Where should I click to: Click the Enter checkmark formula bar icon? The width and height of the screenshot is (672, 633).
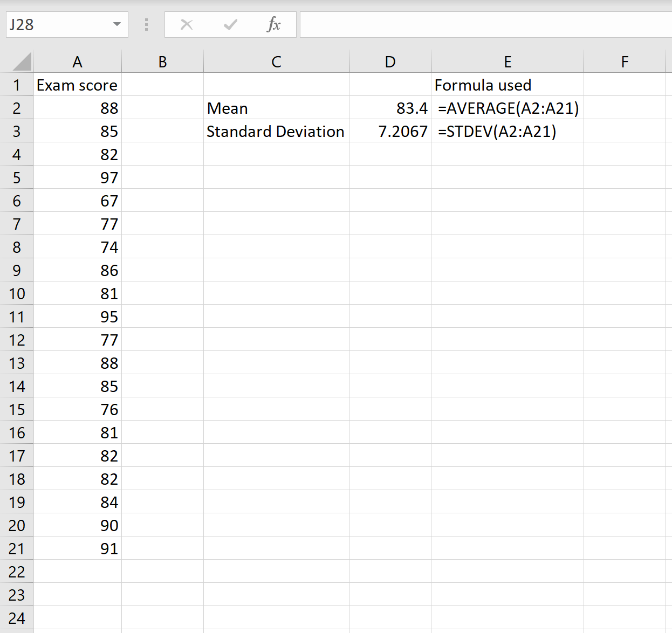point(230,25)
